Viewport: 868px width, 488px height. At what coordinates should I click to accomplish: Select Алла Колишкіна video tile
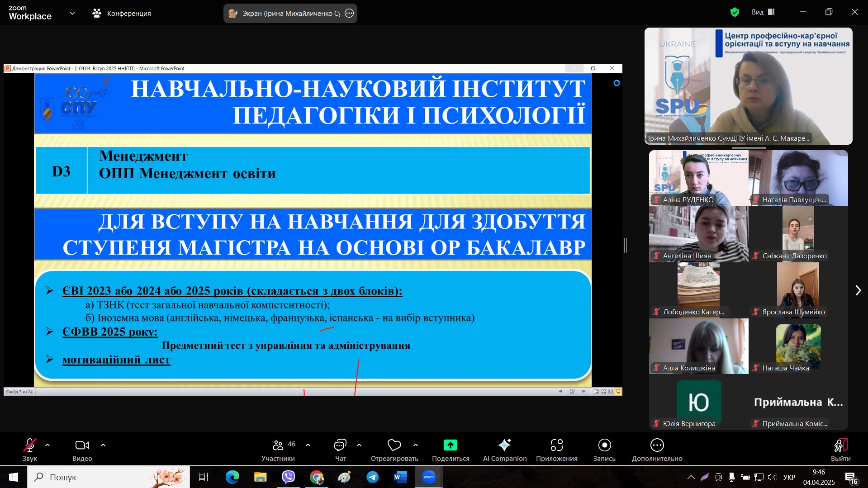click(x=698, y=346)
